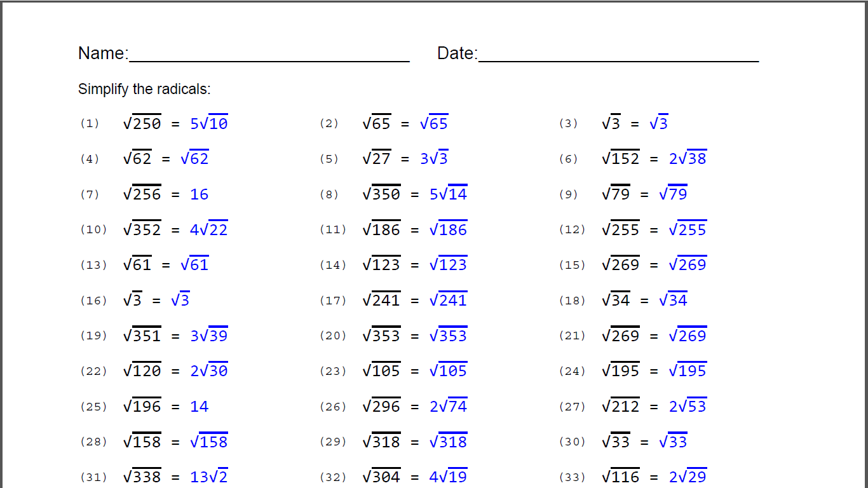Click the blue answer 2√53

click(688, 406)
